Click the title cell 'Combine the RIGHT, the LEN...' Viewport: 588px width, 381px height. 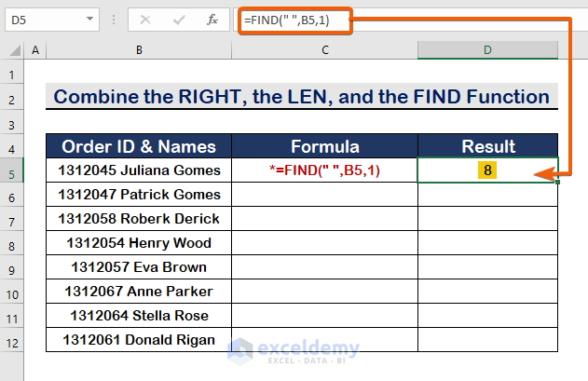pos(302,96)
